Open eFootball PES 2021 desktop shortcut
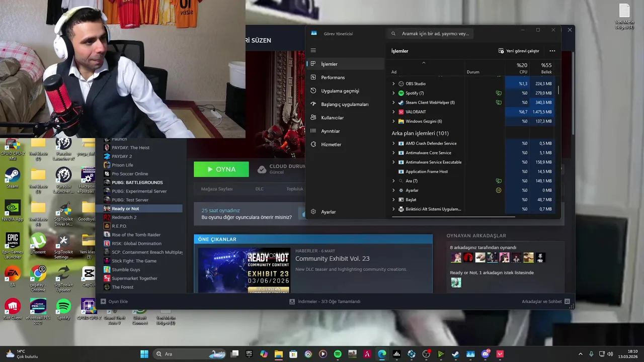Screen dimensions: 644x362 [x=38, y=312]
